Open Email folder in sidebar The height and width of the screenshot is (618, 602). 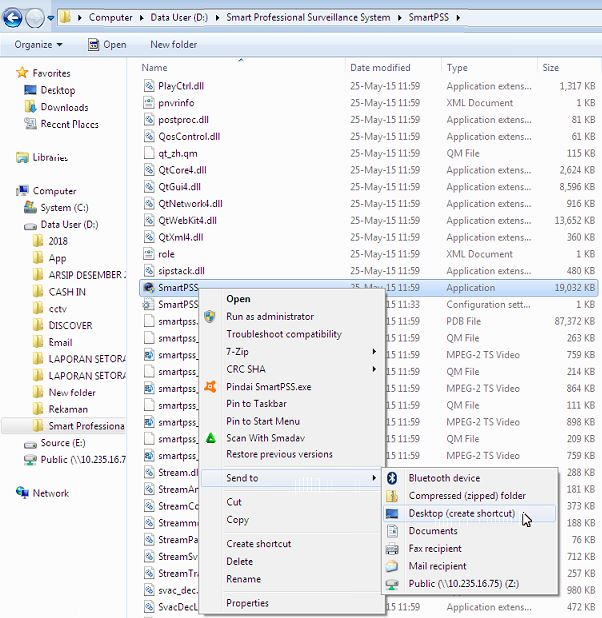pyautogui.click(x=60, y=343)
